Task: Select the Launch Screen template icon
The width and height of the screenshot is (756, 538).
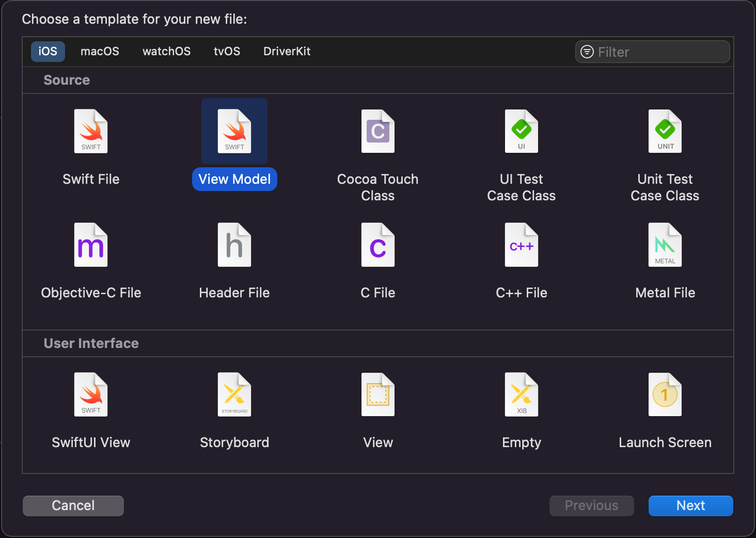Action: click(x=665, y=394)
